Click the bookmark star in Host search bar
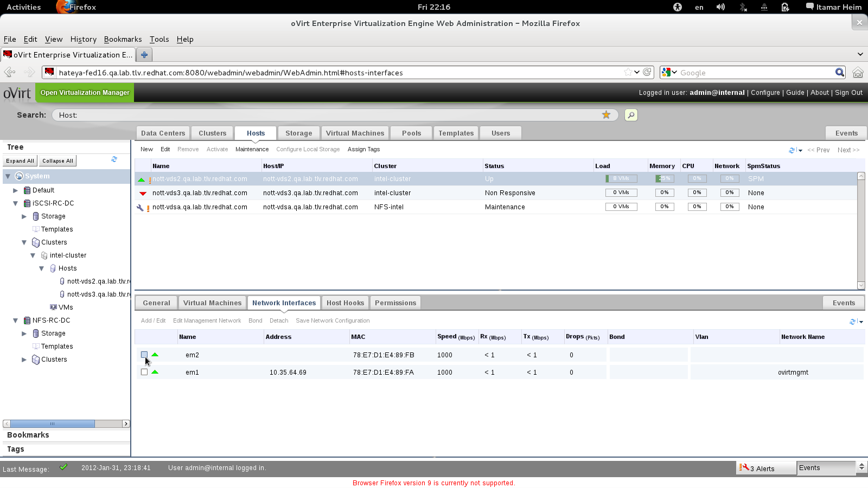The width and height of the screenshot is (868, 488). click(607, 115)
